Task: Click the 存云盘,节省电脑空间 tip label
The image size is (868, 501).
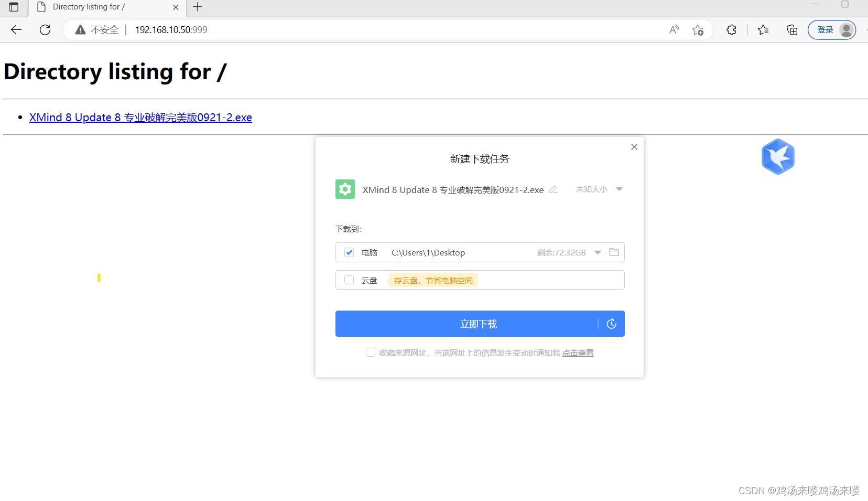Action: (433, 280)
